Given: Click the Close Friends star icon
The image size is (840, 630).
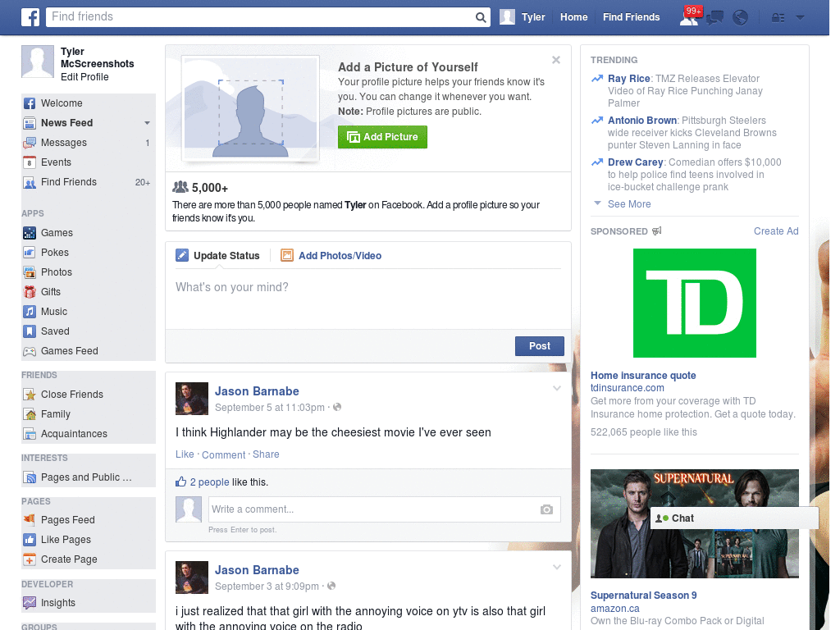Looking at the screenshot, I should click(30, 395).
